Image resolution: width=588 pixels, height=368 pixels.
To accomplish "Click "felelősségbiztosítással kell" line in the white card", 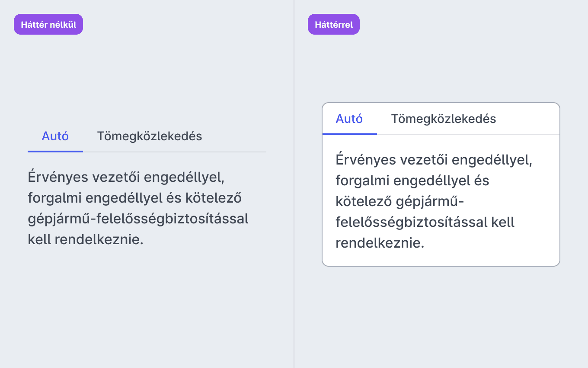I will [x=425, y=222].
